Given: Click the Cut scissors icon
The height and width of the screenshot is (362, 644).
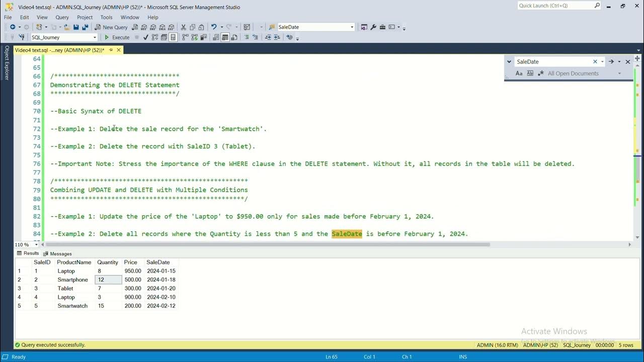Looking at the screenshot, I should pos(183,27).
